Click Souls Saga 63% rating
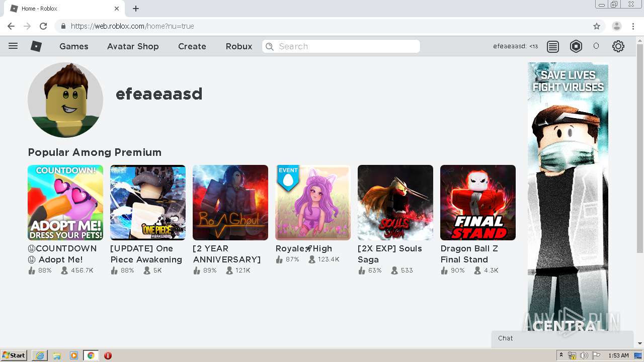 tap(370, 270)
